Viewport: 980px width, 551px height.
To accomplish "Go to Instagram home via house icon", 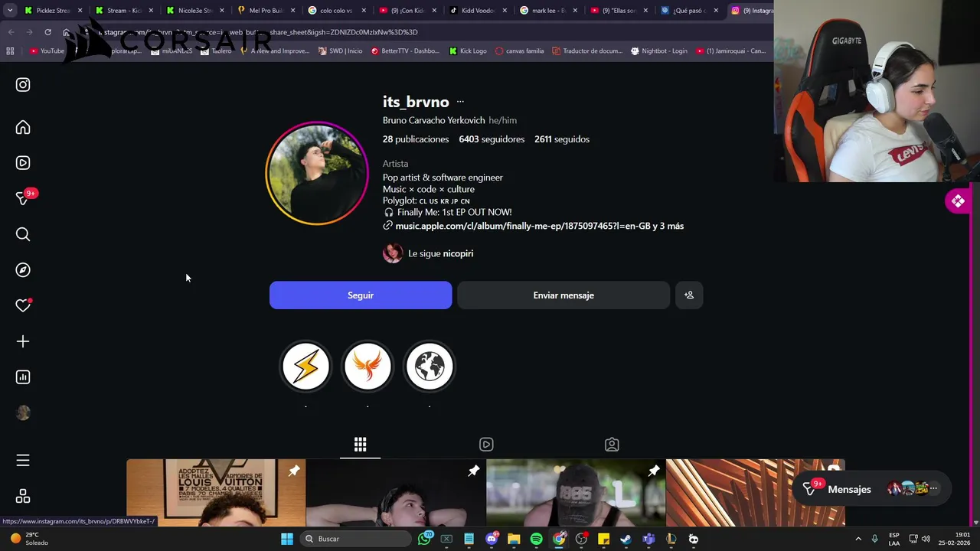I will click(x=23, y=128).
